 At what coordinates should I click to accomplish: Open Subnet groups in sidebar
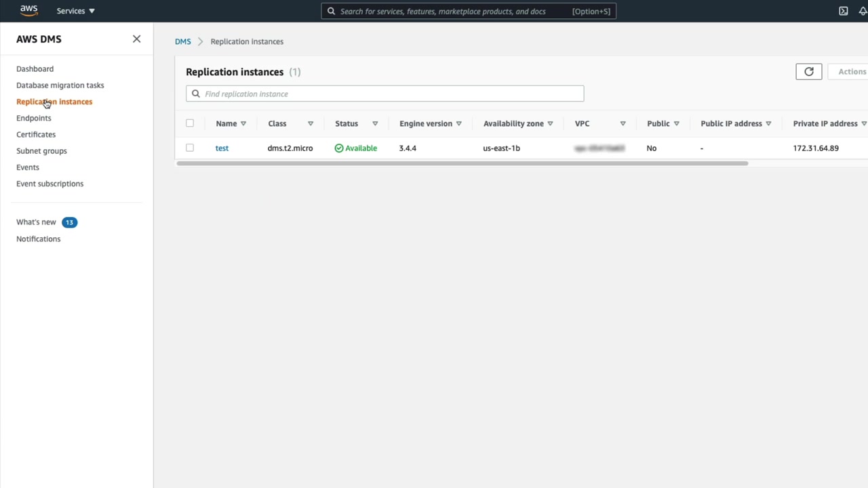(41, 150)
